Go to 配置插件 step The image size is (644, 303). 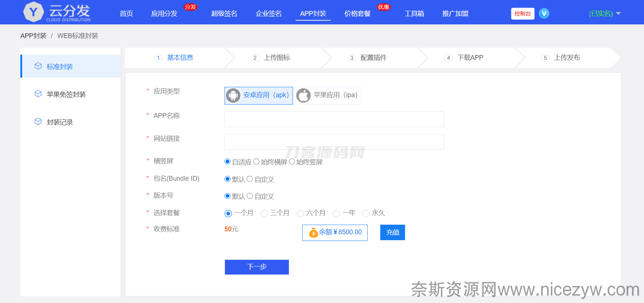point(374,58)
